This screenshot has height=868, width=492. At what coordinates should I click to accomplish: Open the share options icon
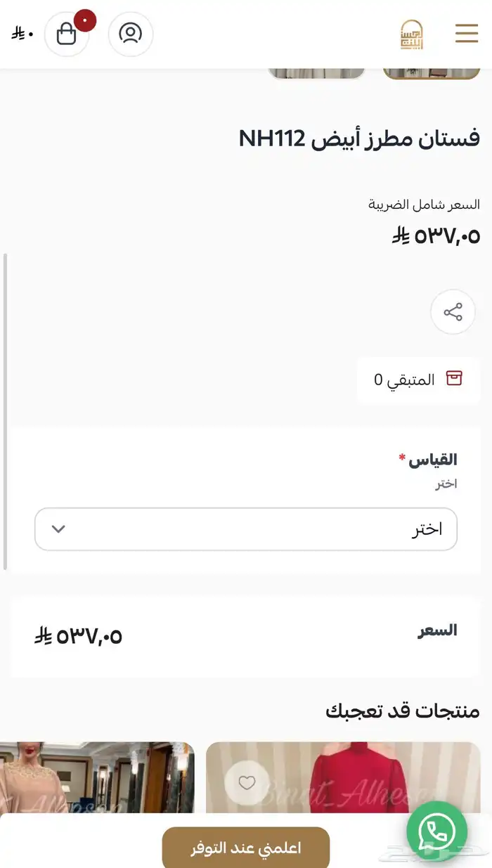[453, 312]
